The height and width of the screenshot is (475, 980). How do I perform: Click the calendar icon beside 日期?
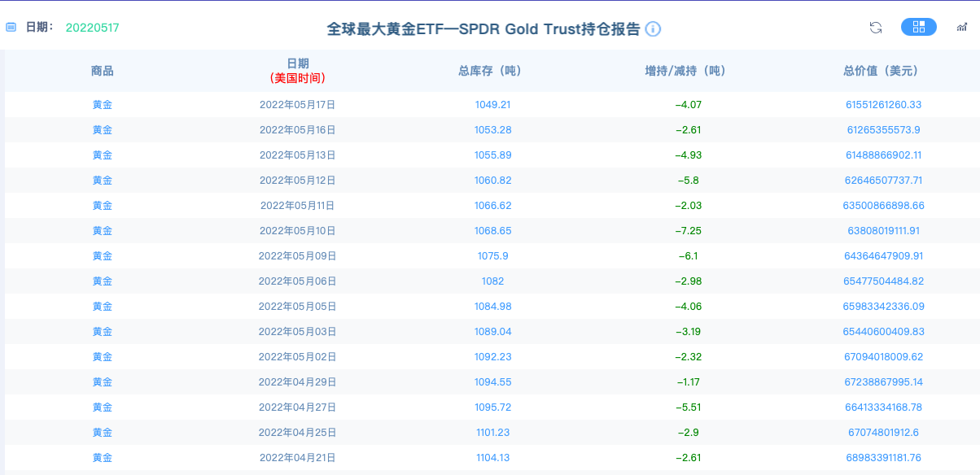pos(11,28)
